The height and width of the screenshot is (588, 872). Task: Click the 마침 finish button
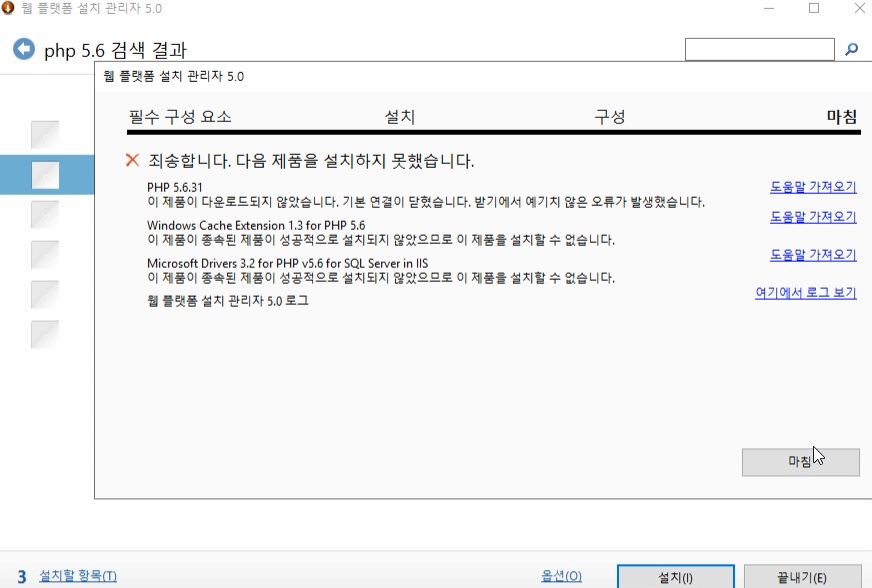[x=801, y=462]
